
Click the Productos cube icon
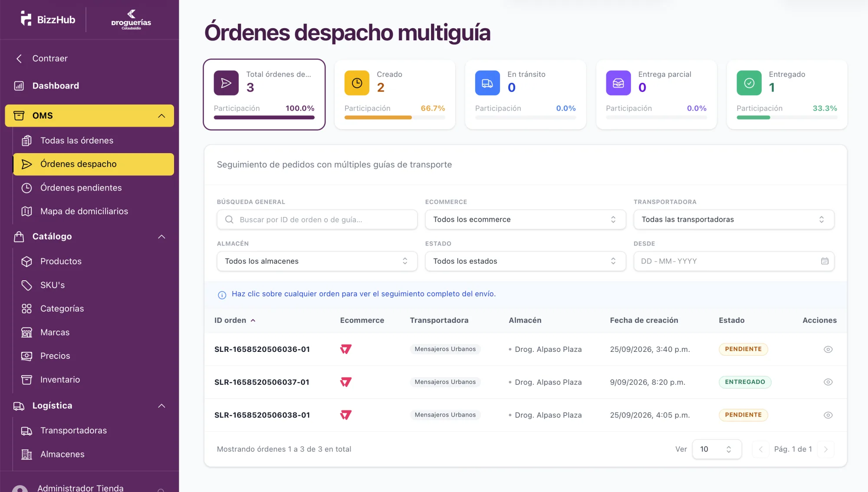coord(27,262)
